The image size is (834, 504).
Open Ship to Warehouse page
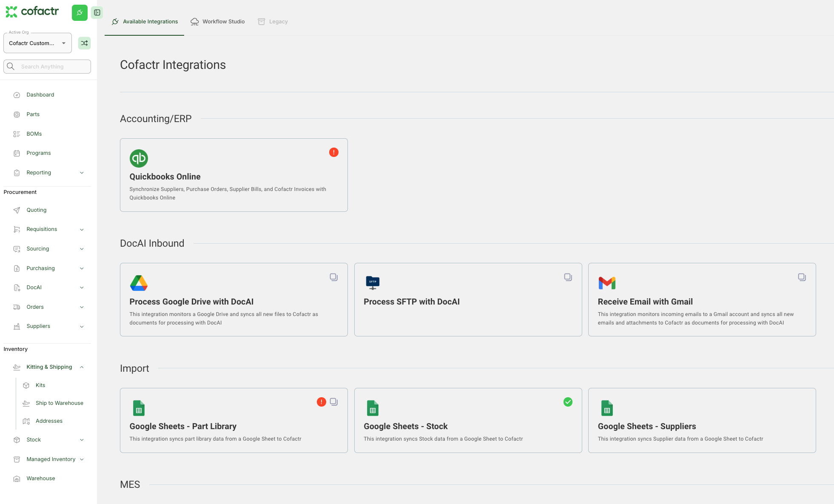[59, 403]
